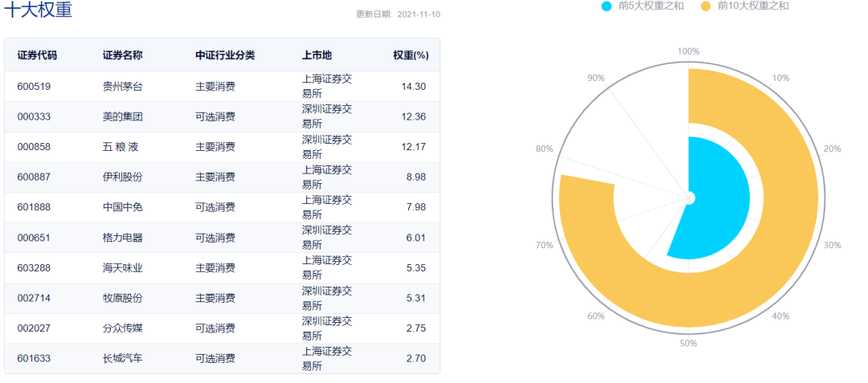The image size is (868, 383).
Task: Click the 更新日期: 2021-11-10 text
Action: pos(398,14)
